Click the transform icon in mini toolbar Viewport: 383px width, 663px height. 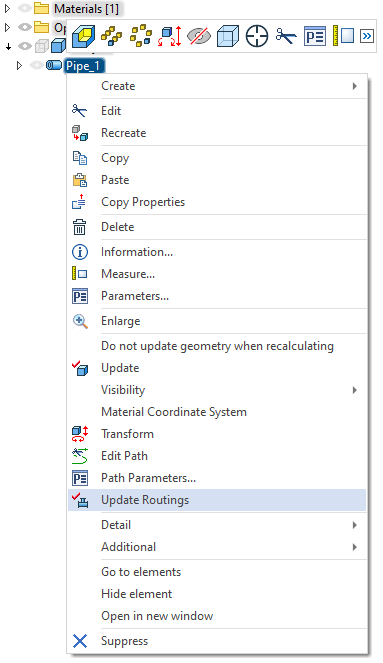(x=170, y=36)
